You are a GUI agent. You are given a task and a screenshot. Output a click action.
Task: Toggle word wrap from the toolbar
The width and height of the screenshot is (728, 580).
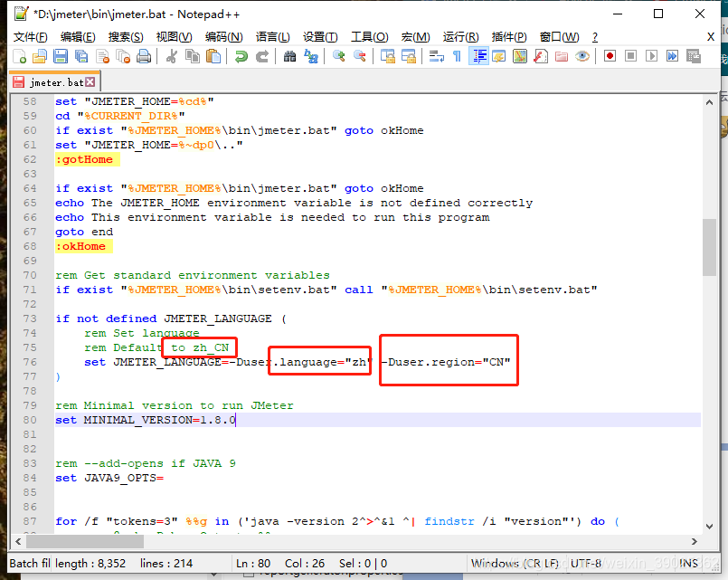[436, 57]
